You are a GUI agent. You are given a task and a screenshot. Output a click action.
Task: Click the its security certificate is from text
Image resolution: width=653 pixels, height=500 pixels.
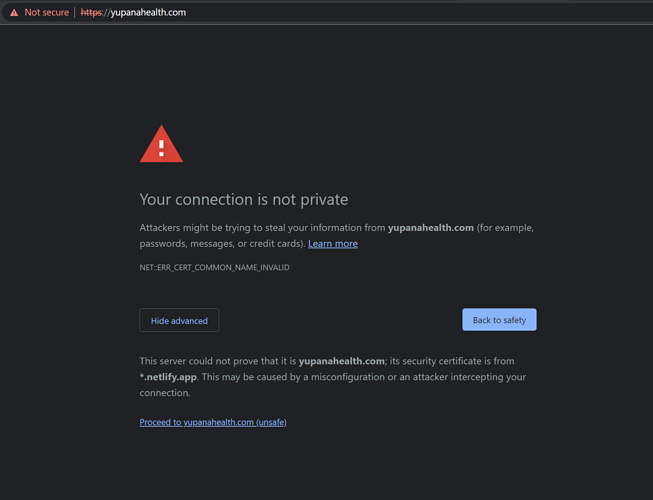point(452,361)
